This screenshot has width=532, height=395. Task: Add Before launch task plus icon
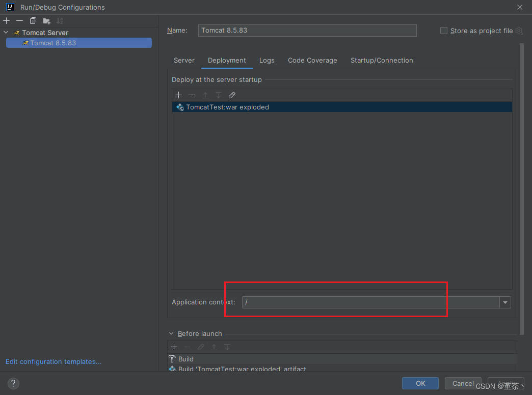click(x=174, y=347)
